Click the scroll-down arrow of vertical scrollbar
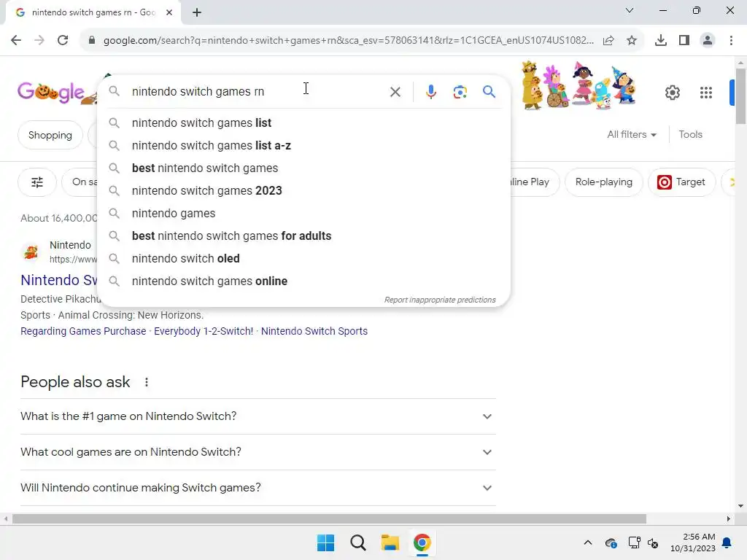Viewport: 747px width, 560px height. click(x=740, y=506)
